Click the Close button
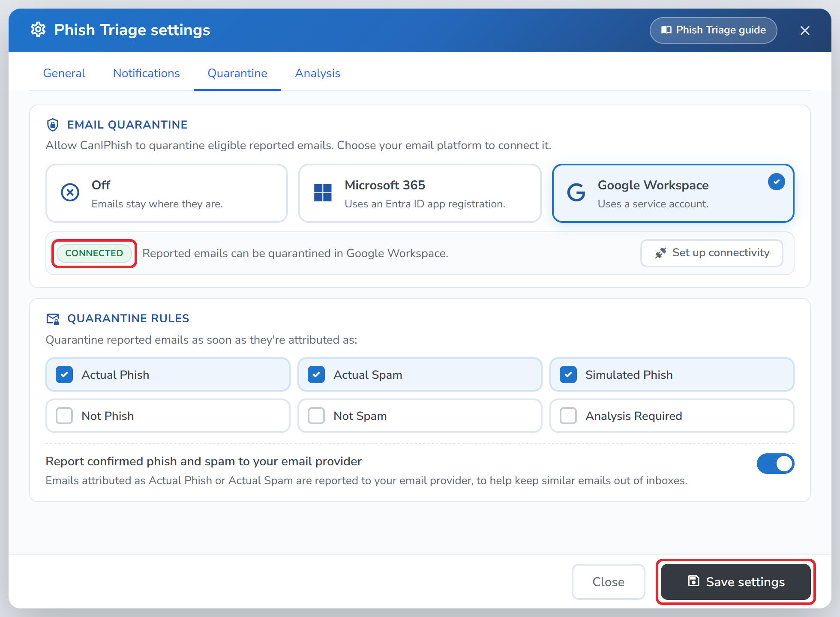Screen dimensions: 840x617 (x=608, y=582)
